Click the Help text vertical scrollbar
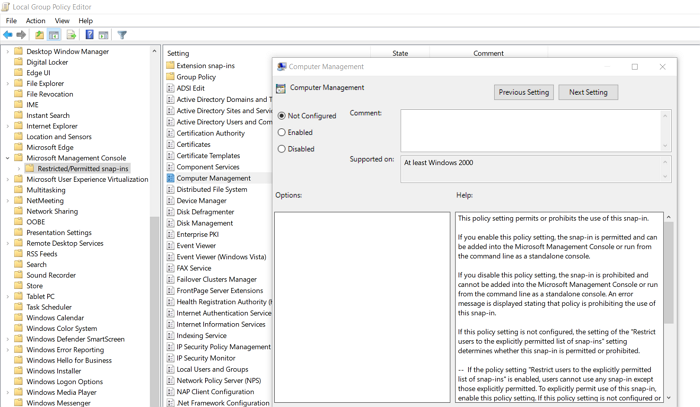This screenshot has width=700, height=407. tap(669, 300)
